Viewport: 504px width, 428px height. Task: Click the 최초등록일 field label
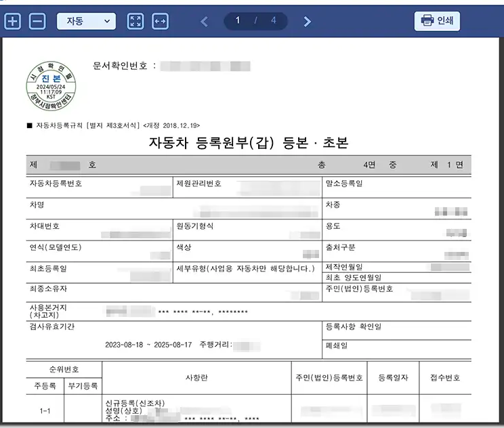pyautogui.click(x=48, y=268)
